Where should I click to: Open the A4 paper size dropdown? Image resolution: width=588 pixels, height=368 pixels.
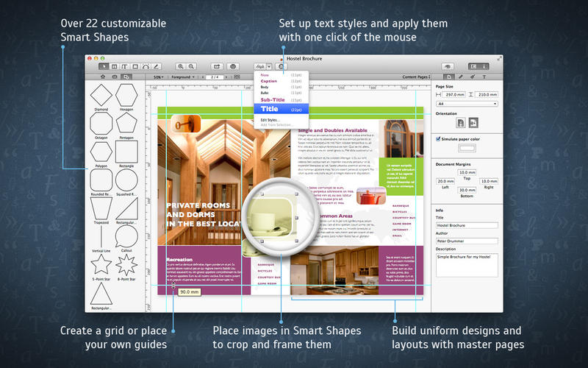tap(467, 104)
